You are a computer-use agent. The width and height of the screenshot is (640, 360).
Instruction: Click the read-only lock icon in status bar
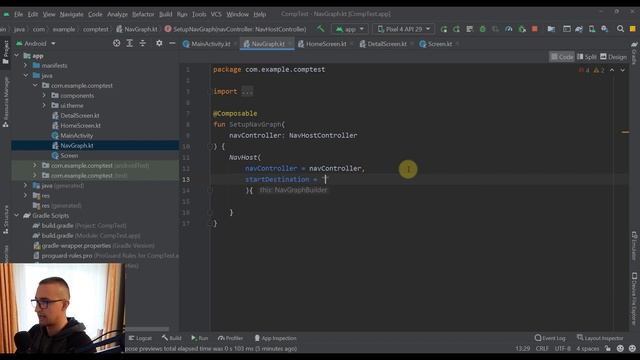click(608, 349)
